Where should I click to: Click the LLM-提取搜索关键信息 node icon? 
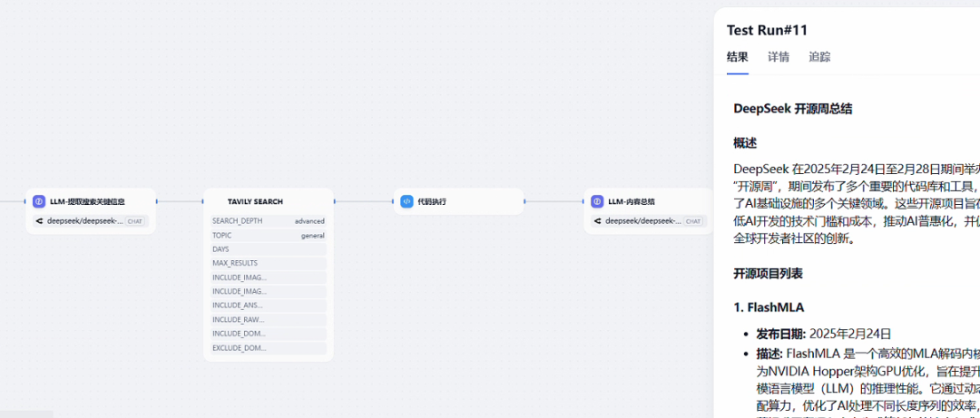[39, 201]
